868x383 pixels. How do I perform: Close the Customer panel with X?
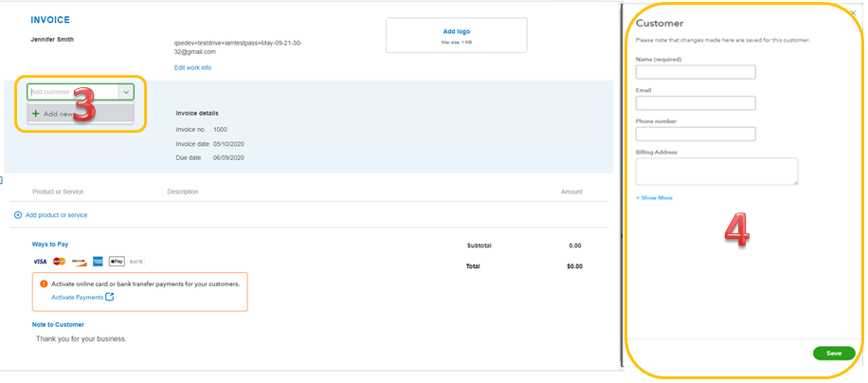(853, 12)
